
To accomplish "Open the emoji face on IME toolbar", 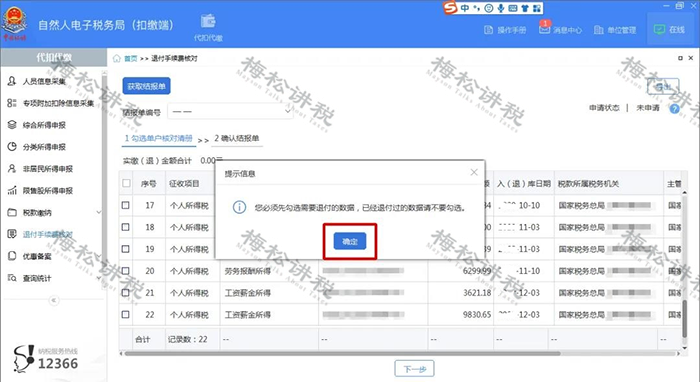I will click(x=489, y=8).
